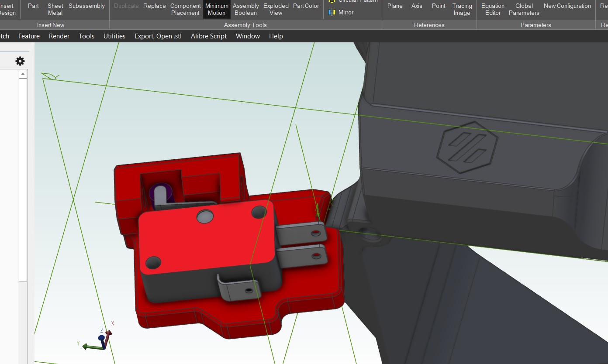The image size is (608, 364).
Task: Open the Export, Open .stl menu
Action: coord(158,36)
